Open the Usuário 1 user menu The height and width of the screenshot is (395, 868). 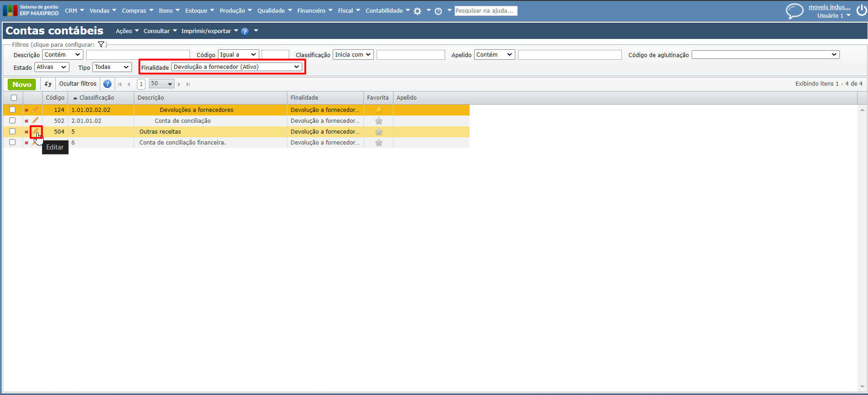(x=834, y=16)
